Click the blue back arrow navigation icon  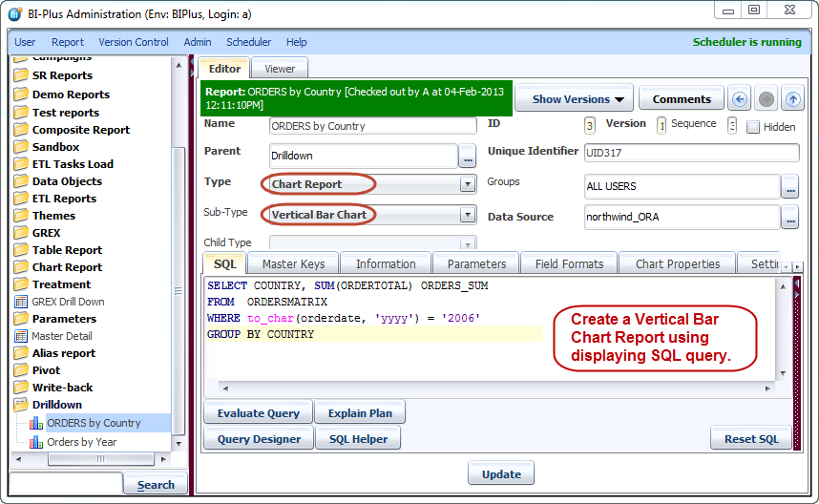(739, 99)
